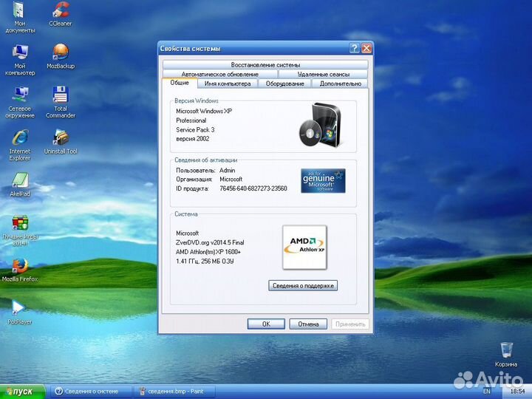
Task: Select the Total Commander desktop icon
Action: click(61, 103)
